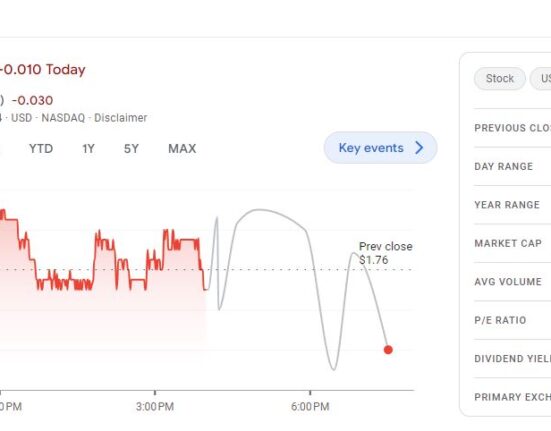Select the Stock chip tag
Screen dimensions: 551x431
pos(500,78)
